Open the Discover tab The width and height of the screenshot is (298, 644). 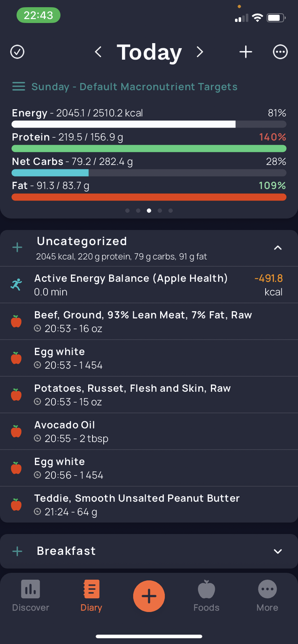coord(31,596)
